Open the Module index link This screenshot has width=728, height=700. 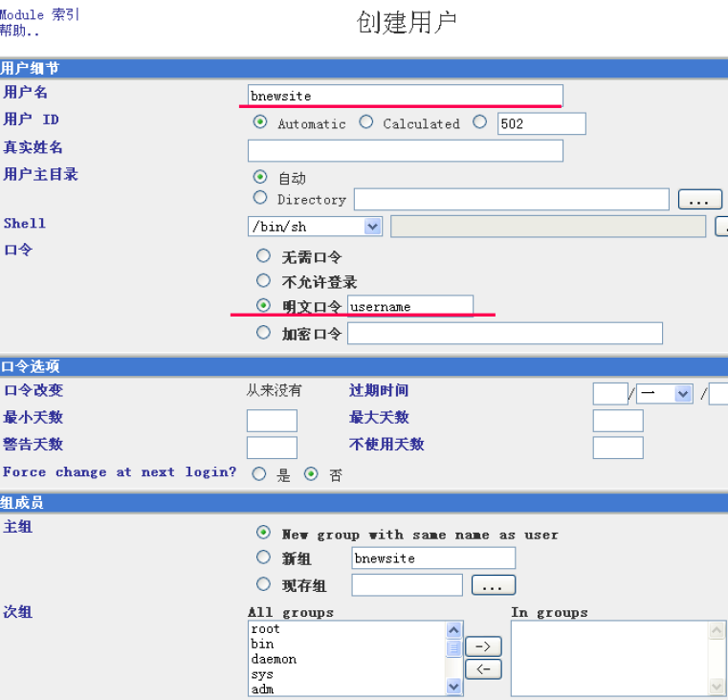pyautogui.click(x=40, y=15)
